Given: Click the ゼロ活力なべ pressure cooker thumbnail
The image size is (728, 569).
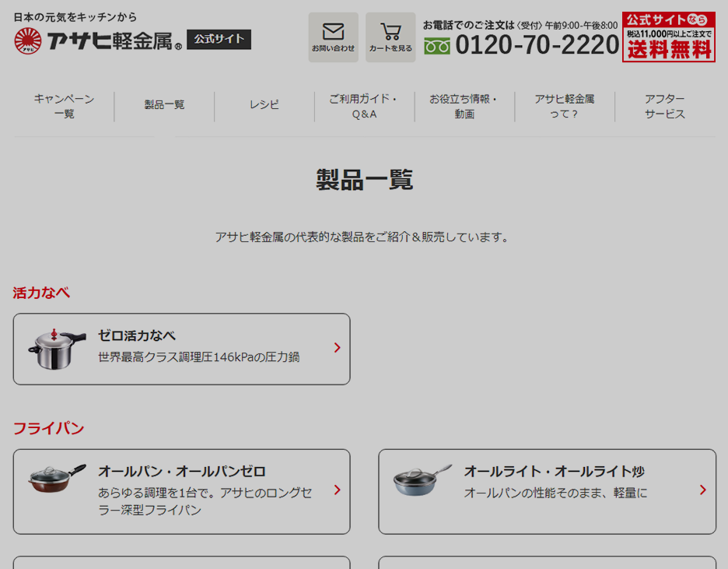Looking at the screenshot, I should pyautogui.click(x=57, y=349).
